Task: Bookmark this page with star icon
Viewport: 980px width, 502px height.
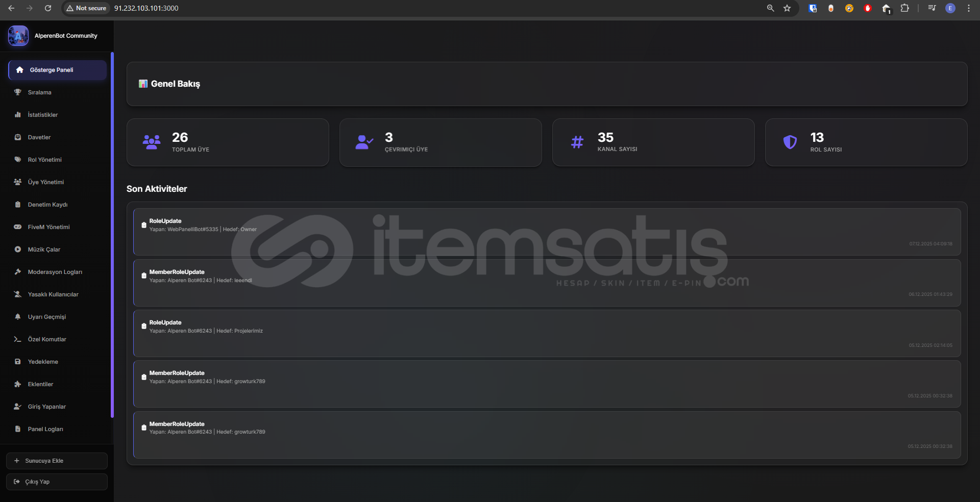Action: click(787, 8)
